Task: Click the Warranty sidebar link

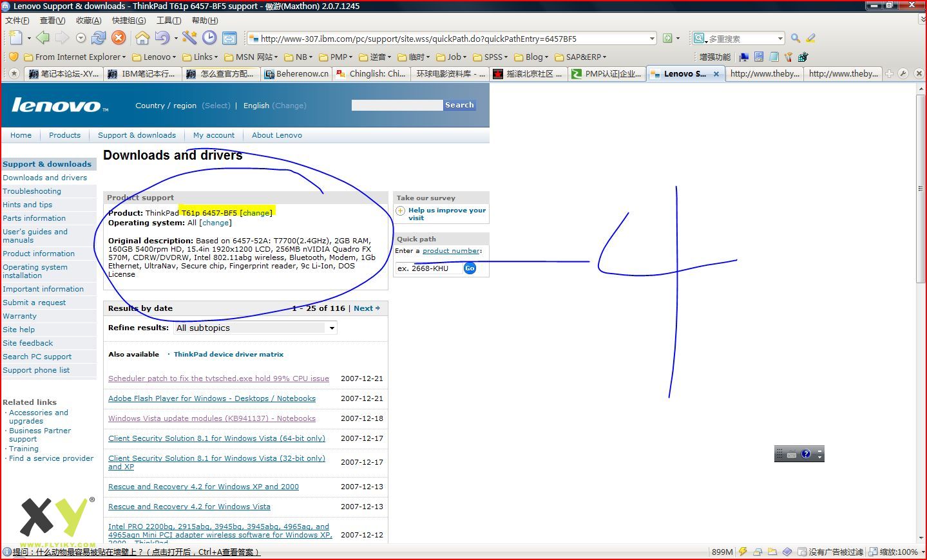Action: coord(19,316)
